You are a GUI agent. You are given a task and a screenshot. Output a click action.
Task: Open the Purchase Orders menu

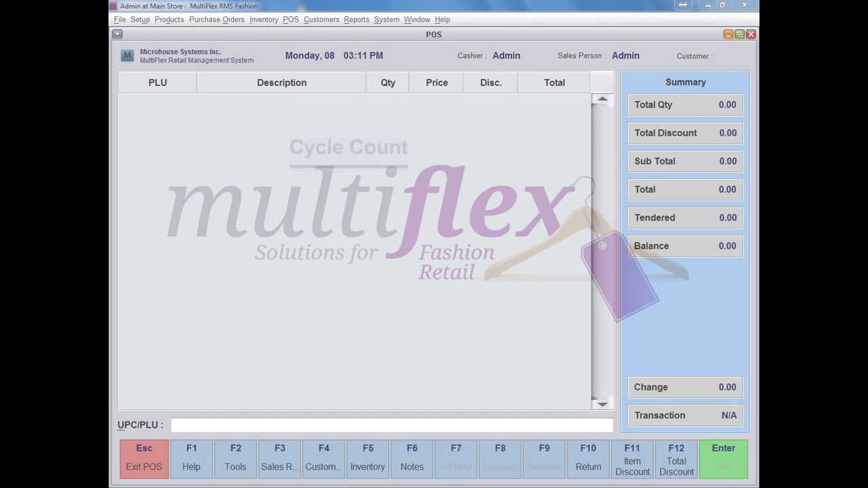point(216,20)
